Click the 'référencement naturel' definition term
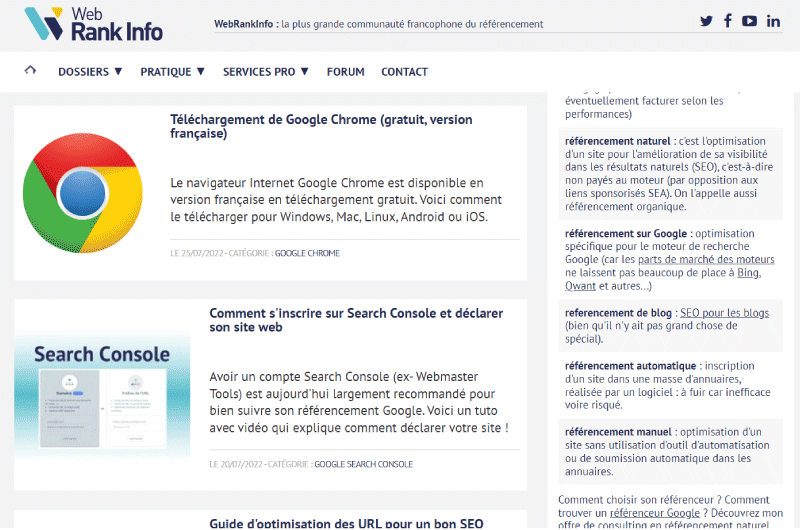 [617, 141]
